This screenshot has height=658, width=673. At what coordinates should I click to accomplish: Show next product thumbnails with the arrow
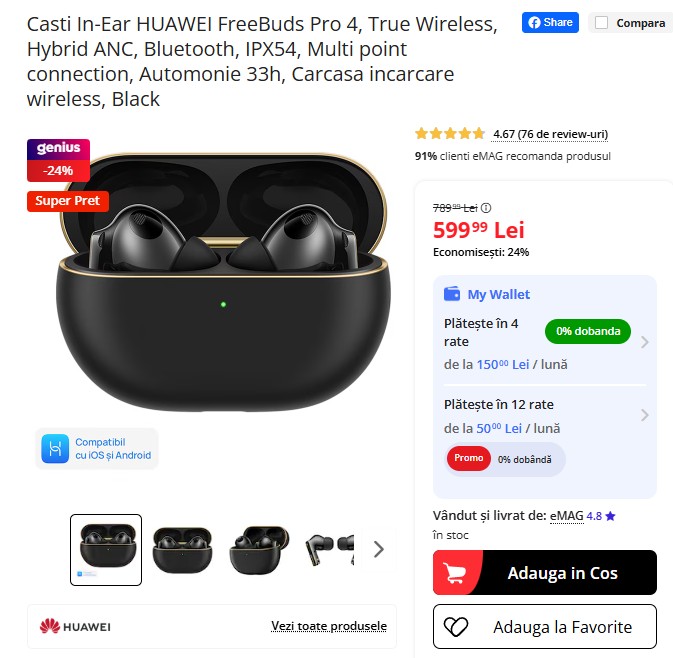[x=379, y=549]
